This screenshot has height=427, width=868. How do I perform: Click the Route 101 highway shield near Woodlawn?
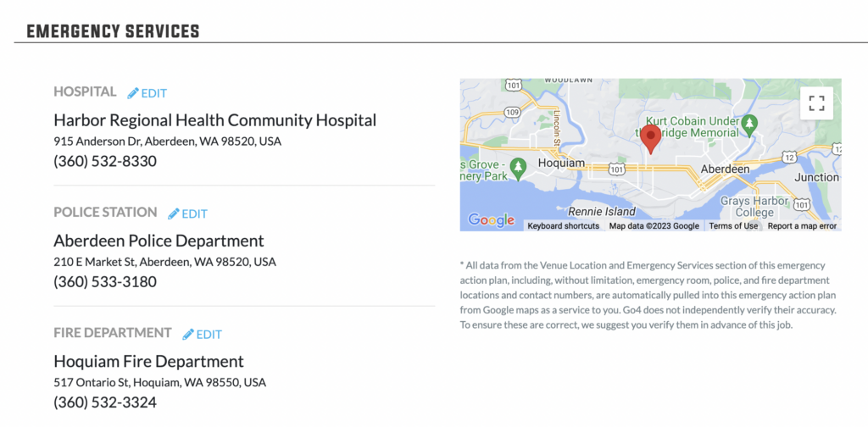(x=513, y=86)
